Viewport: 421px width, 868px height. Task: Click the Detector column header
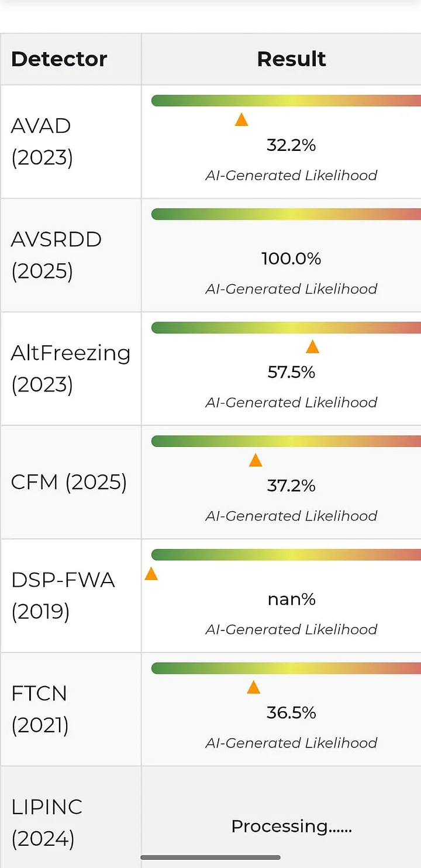pyautogui.click(x=59, y=59)
